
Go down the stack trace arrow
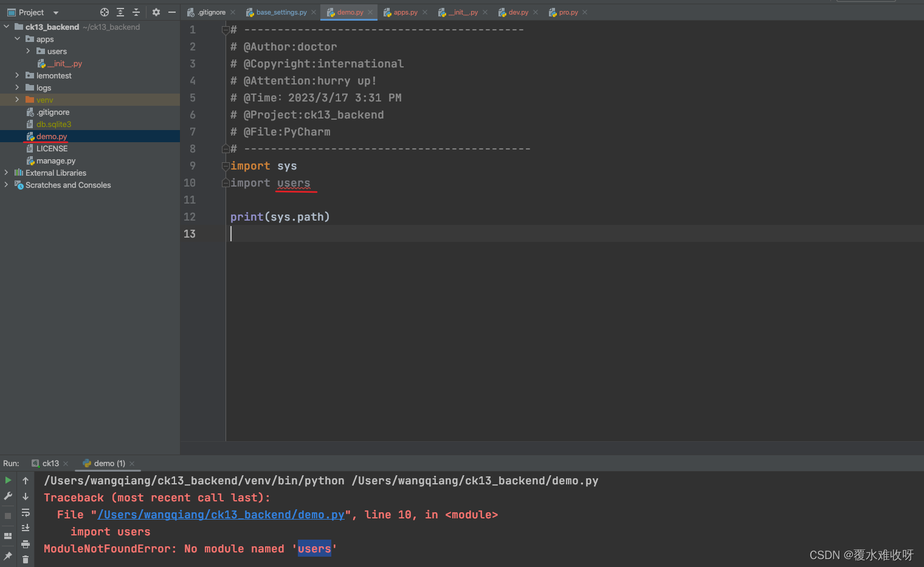pos(26,497)
